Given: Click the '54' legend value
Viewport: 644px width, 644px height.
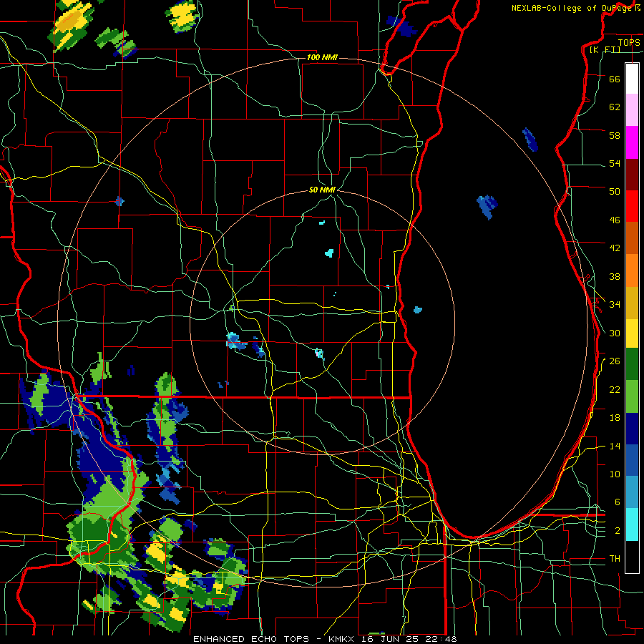Looking at the screenshot, I should (x=615, y=163).
